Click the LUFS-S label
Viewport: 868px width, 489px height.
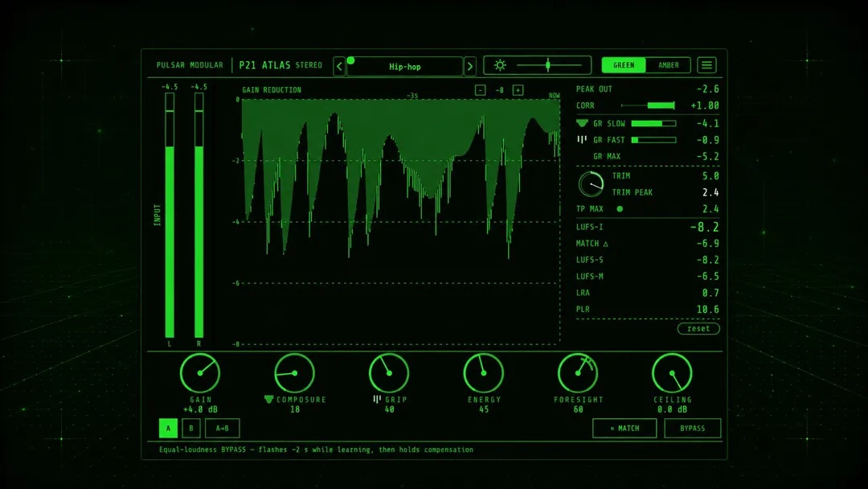coord(590,260)
